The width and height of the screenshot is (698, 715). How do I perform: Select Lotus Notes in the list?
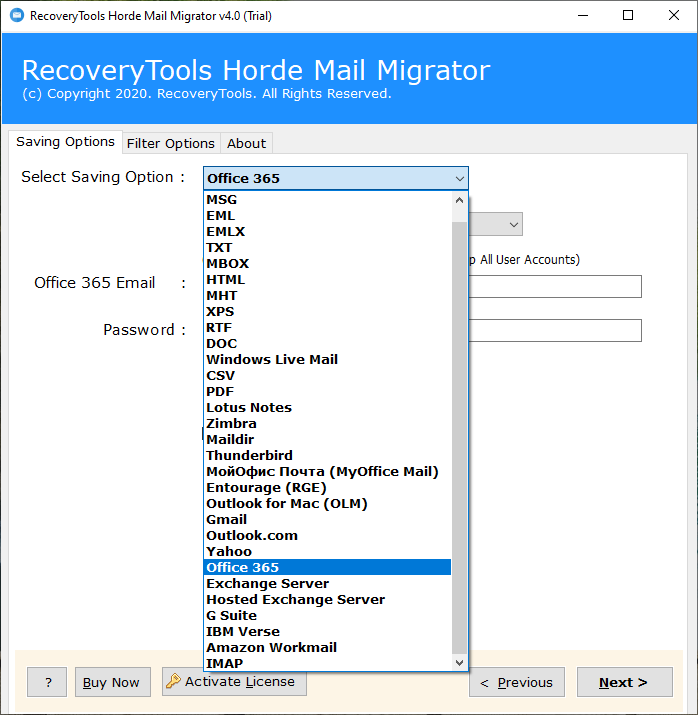(x=327, y=407)
